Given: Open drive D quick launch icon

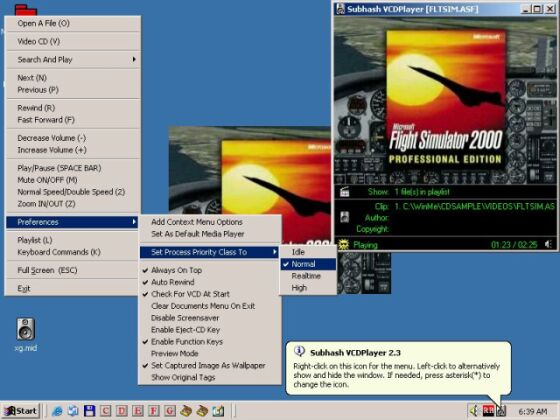Looking at the screenshot, I should tap(121, 411).
